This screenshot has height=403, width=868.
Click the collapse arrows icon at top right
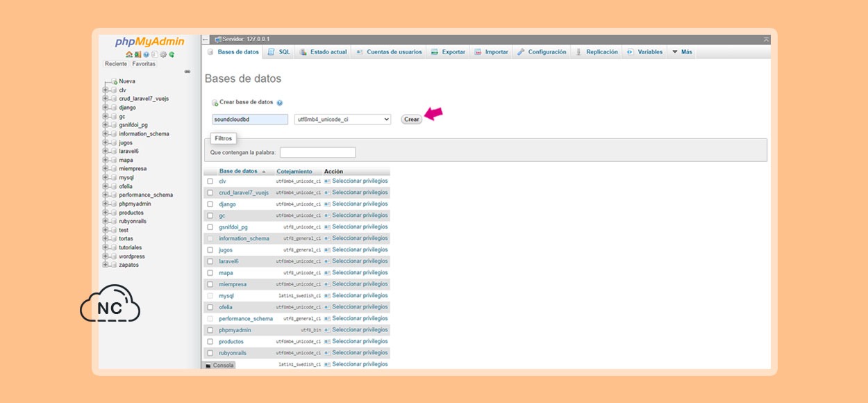[x=766, y=40]
